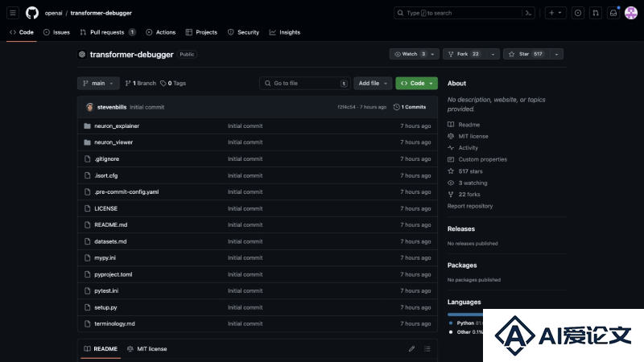Screen dimensions: 644x362
Task: Click the Go to file search field
Action: [305, 84]
